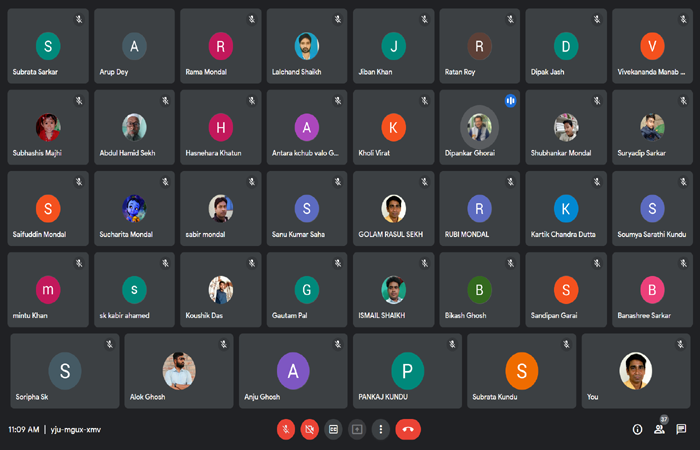Click the name sk kabir ahamed
The height and width of the screenshot is (450, 700).
click(x=125, y=316)
